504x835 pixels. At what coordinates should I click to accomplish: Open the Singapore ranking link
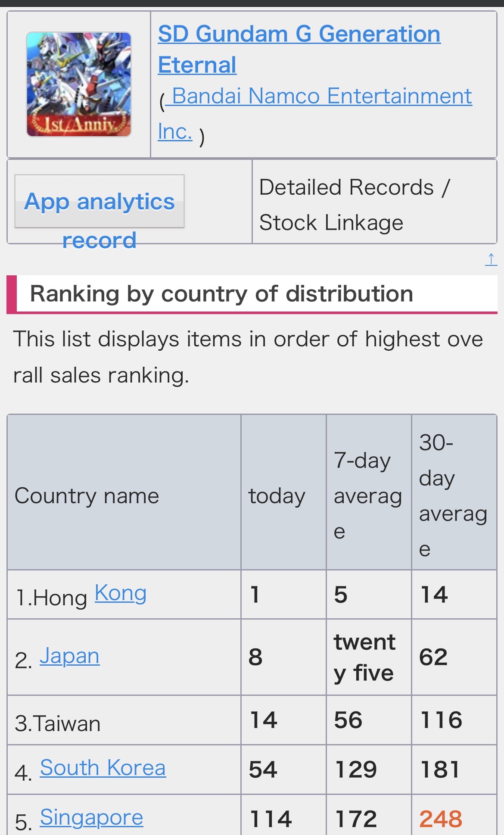(x=91, y=817)
